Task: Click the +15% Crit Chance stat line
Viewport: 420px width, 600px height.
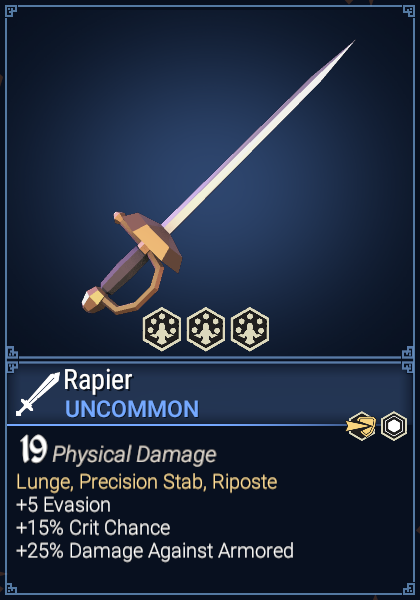Action: tap(93, 528)
